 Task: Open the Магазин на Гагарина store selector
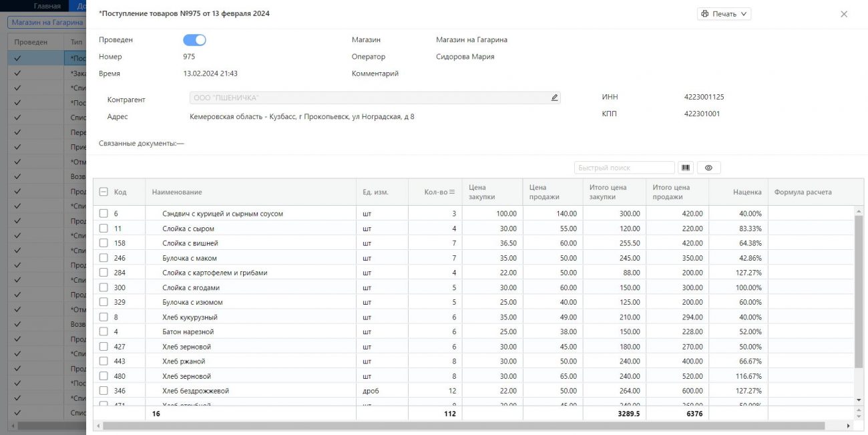(x=47, y=22)
